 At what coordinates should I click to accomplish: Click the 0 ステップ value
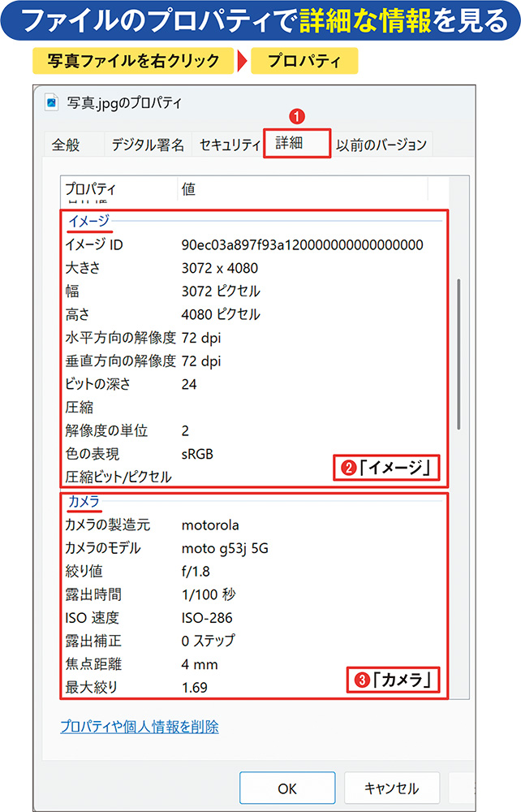(208, 641)
